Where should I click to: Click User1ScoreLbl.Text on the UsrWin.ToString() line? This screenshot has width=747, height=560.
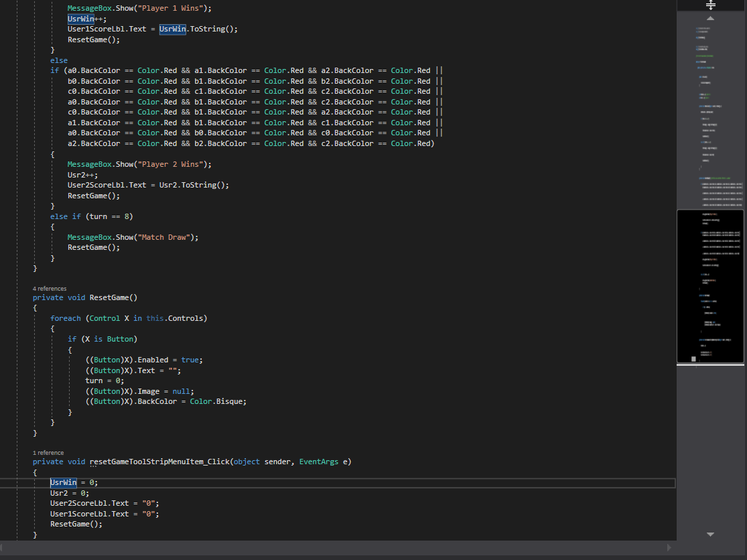(107, 29)
